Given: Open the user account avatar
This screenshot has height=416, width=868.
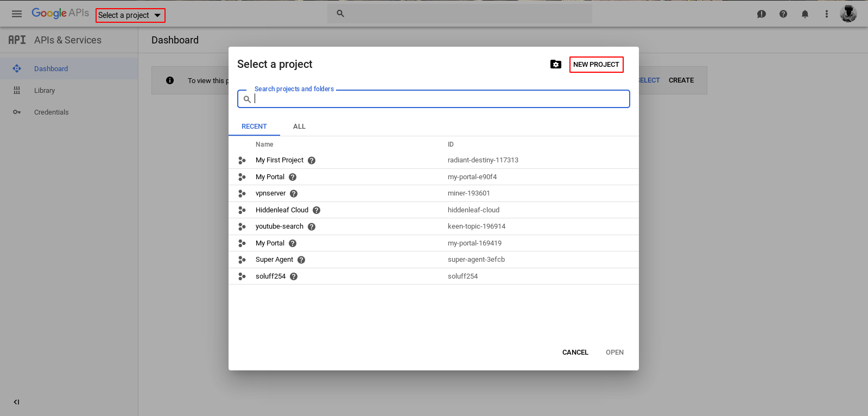Looking at the screenshot, I should click(848, 14).
